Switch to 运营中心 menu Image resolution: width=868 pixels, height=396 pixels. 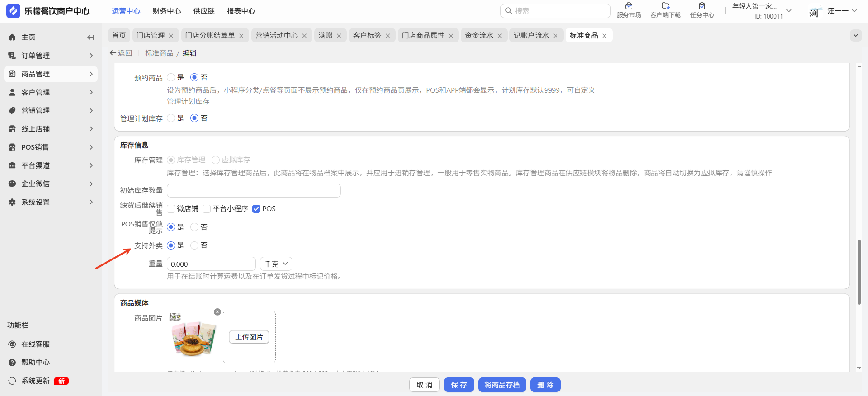point(126,11)
